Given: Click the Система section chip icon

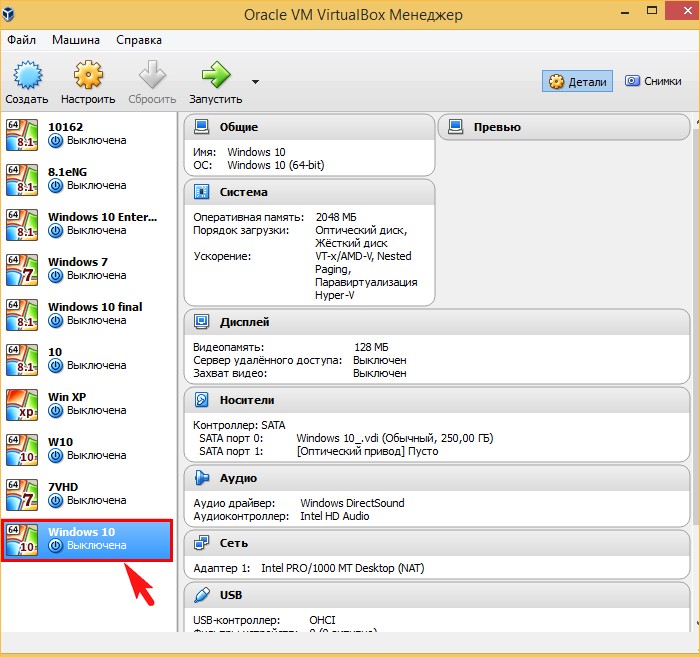Looking at the screenshot, I should click(201, 192).
